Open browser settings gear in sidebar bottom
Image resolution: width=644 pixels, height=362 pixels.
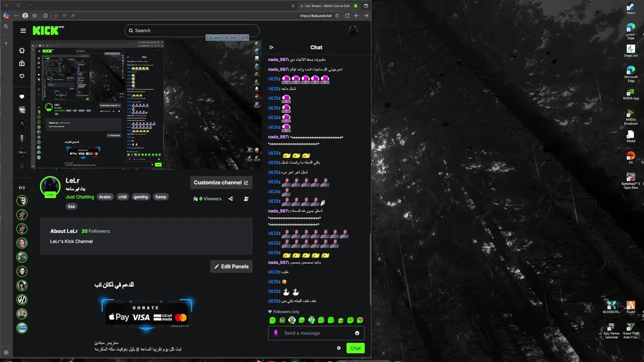(6, 352)
